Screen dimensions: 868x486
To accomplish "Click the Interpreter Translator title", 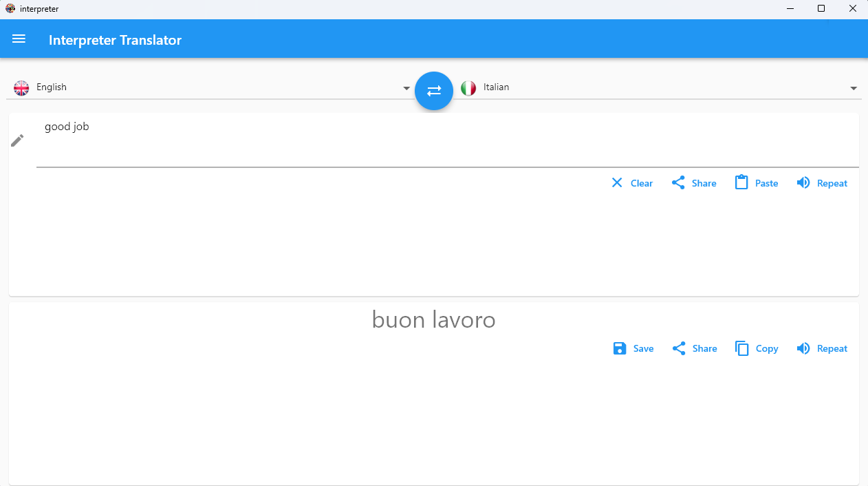I will point(115,40).
